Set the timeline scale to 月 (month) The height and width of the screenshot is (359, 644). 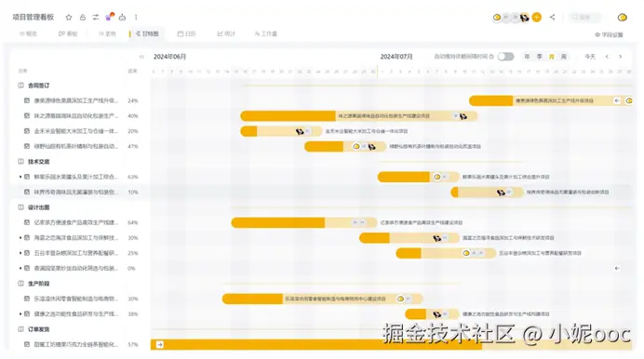pos(552,57)
